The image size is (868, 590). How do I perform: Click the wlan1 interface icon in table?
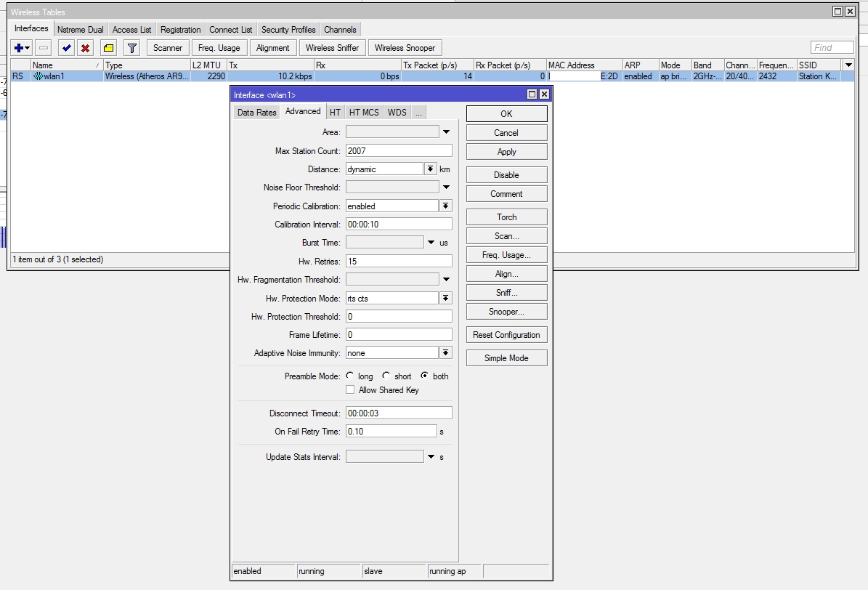click(38, 76)
